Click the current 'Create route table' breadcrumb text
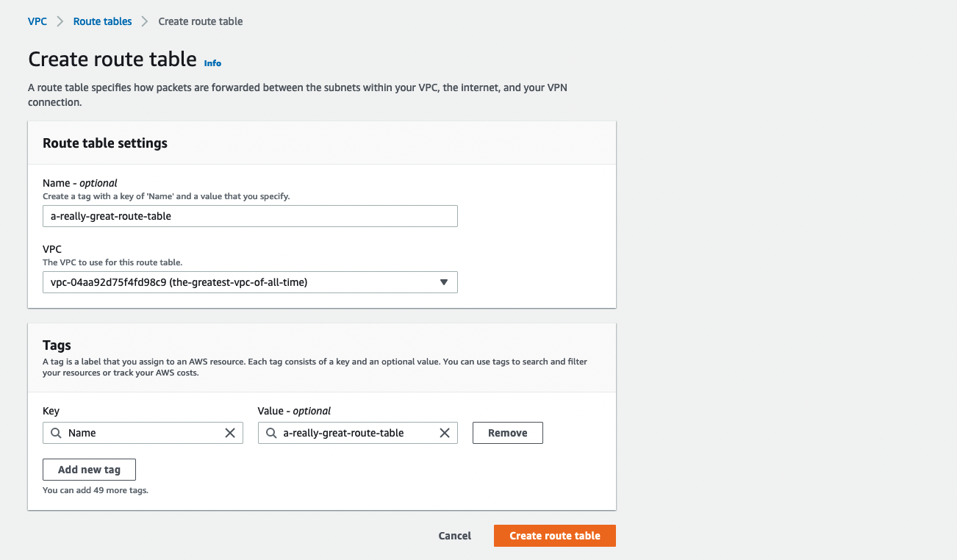 [201, 21]
